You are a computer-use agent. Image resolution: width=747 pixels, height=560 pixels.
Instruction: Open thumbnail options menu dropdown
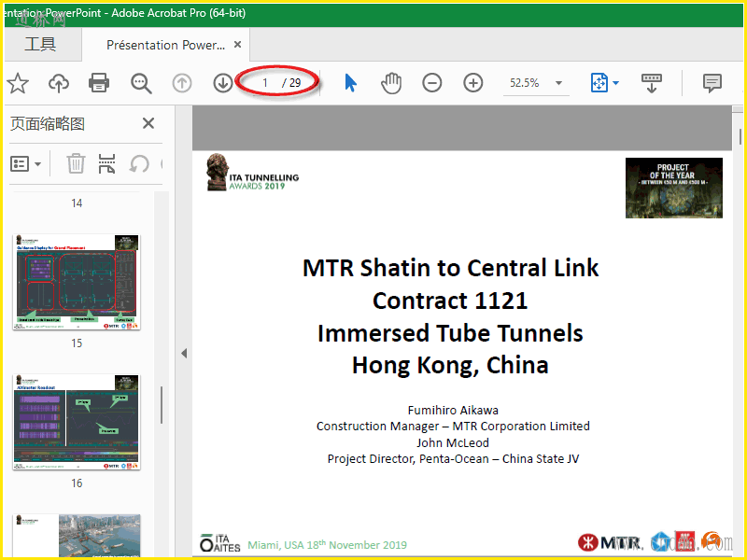tap(26, 164)
